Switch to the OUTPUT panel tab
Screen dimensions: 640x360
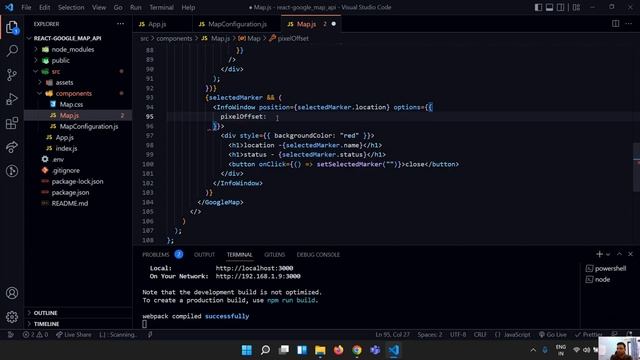tap(204, 255)
